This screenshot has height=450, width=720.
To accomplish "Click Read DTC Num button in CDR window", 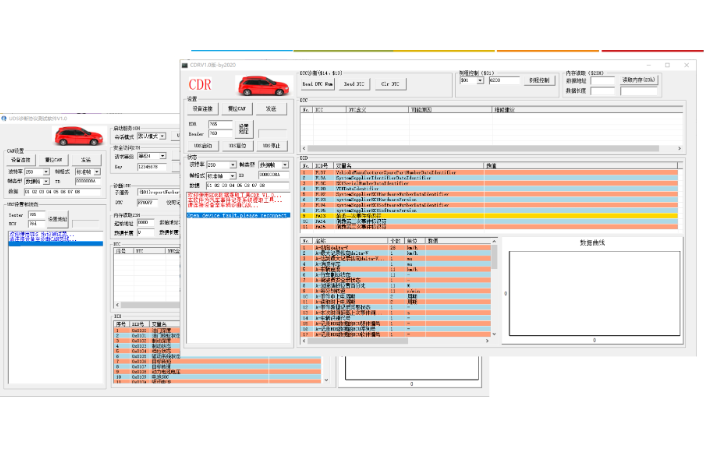I will (317, 84).
